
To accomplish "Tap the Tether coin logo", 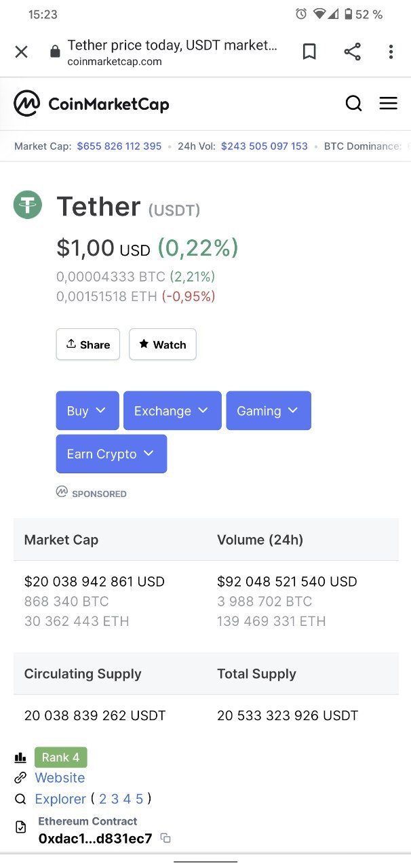I will click(x=28, y=204).
